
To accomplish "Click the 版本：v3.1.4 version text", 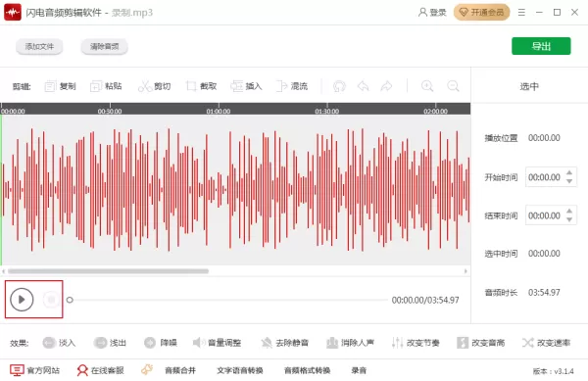I will pyautogui.click(x=553, y=371).
